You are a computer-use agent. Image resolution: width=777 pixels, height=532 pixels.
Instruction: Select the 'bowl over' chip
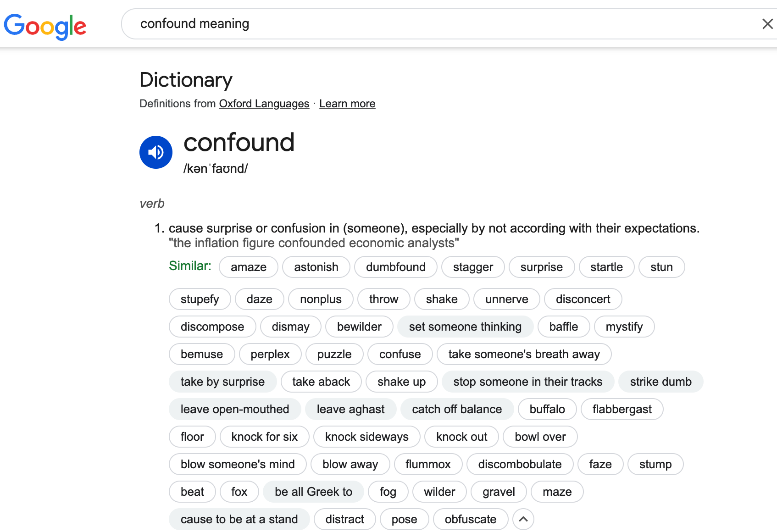tap(540, 437)
